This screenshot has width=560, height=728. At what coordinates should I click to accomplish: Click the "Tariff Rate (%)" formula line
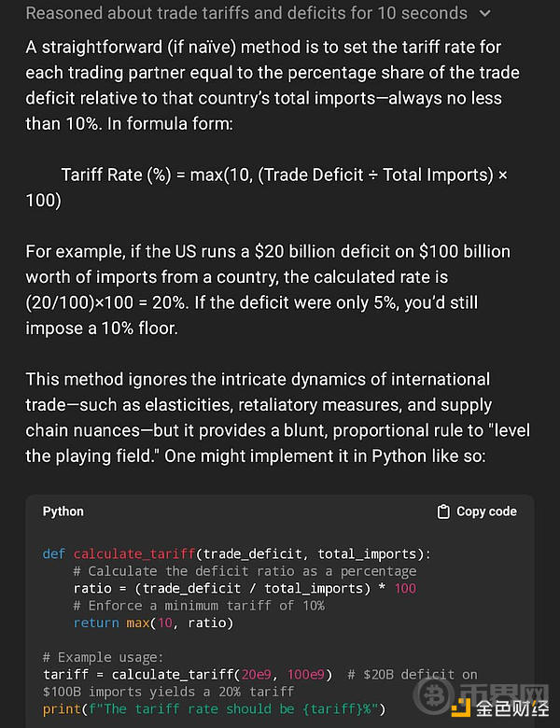pyautogui.click(x=271, y=187)
